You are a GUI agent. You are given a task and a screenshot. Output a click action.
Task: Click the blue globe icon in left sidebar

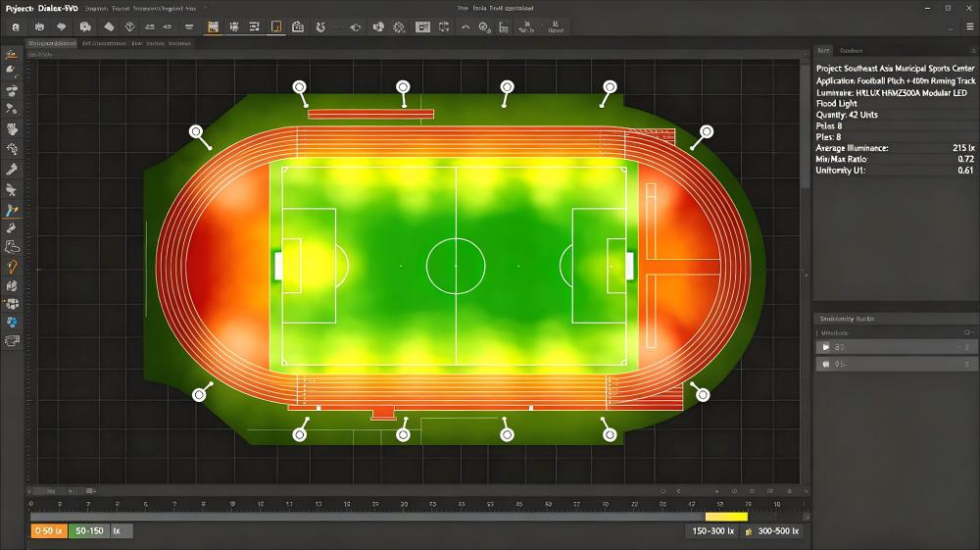pyautogui.click(x=11, y=323)
